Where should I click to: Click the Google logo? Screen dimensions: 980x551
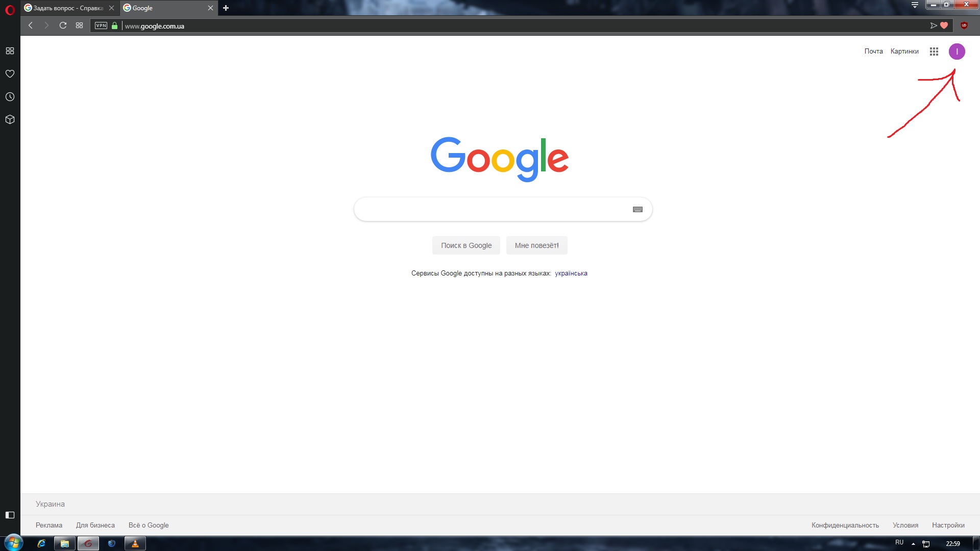[x=500, y=159]
